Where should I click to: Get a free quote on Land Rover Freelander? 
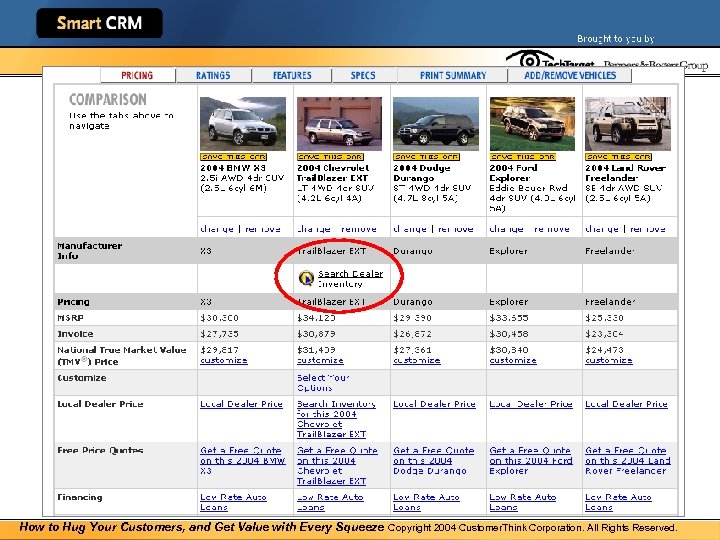(628, 461)
